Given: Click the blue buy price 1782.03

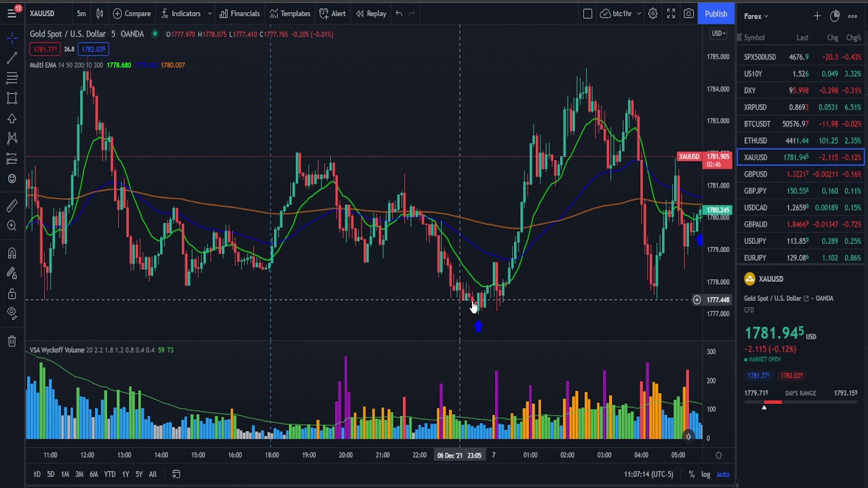Looking at the screenshot, I should coord(93,49).
